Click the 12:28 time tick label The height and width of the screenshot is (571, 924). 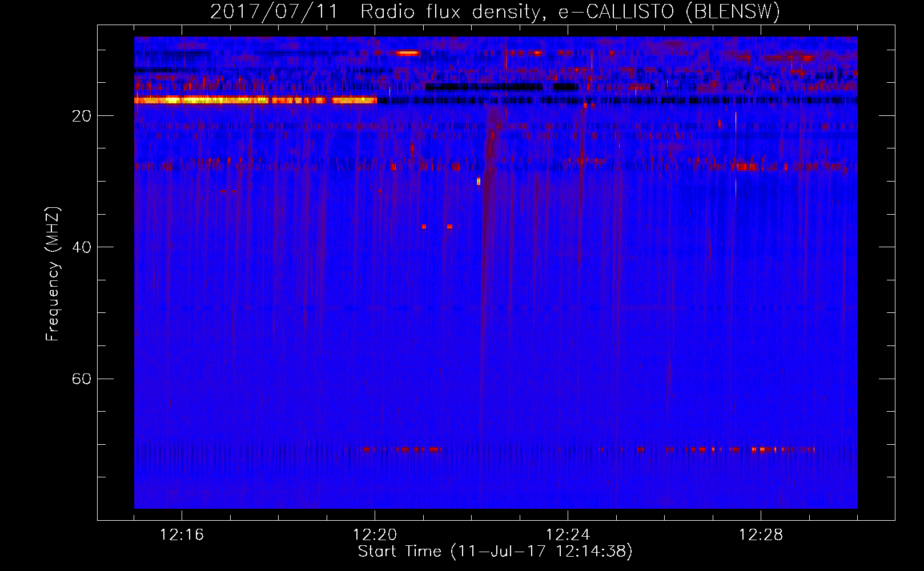click(761, 535)
